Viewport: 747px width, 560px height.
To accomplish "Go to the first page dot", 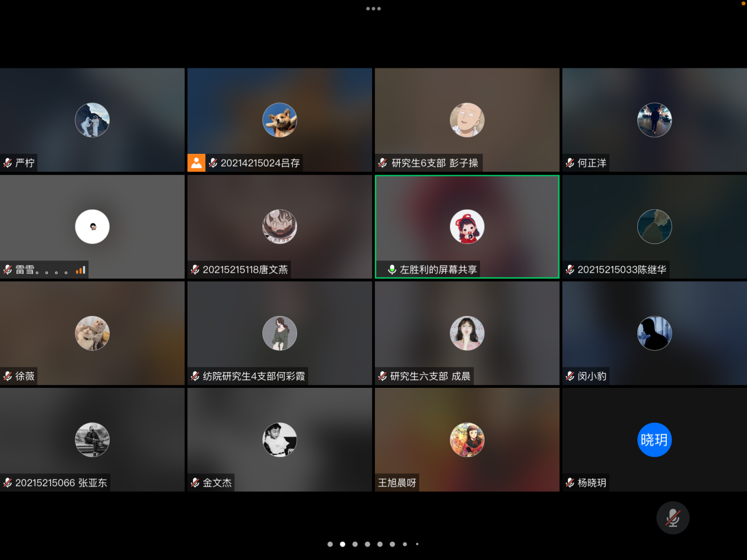I will coord(330,544).
